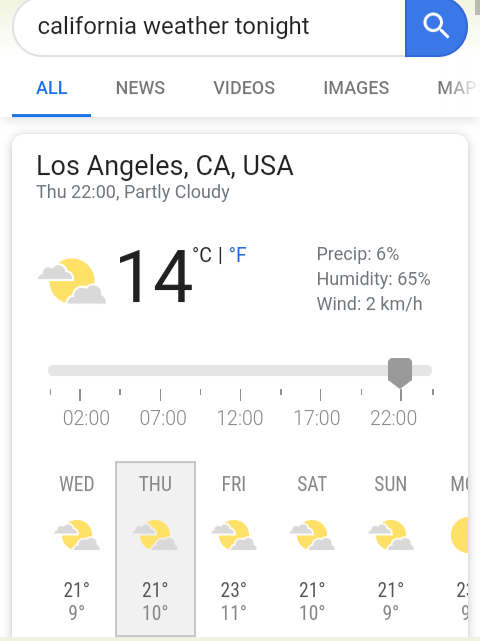Select the SUN day forecast column
Screen dimensions: 480x641
pyautogui.click(x=391, y=549)
